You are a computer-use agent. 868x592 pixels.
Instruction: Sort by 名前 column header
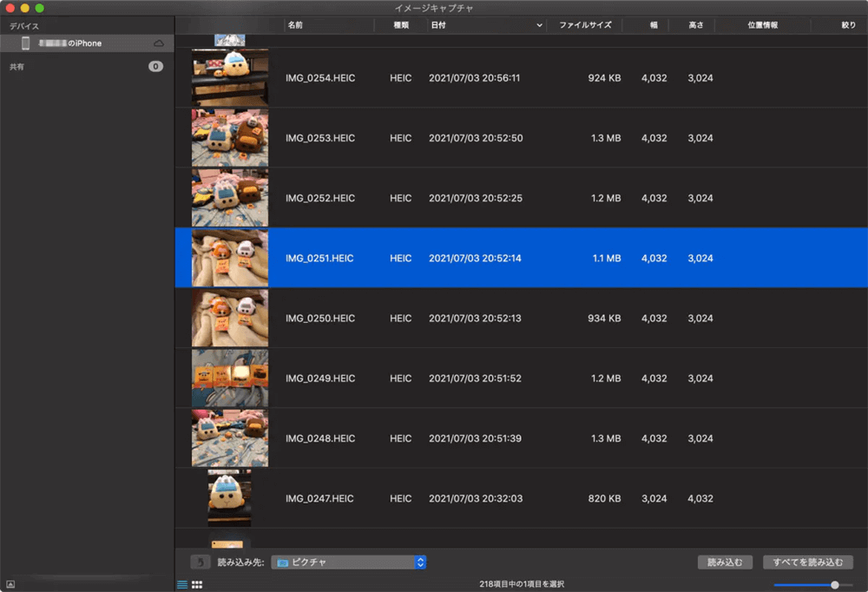[295, 26]
